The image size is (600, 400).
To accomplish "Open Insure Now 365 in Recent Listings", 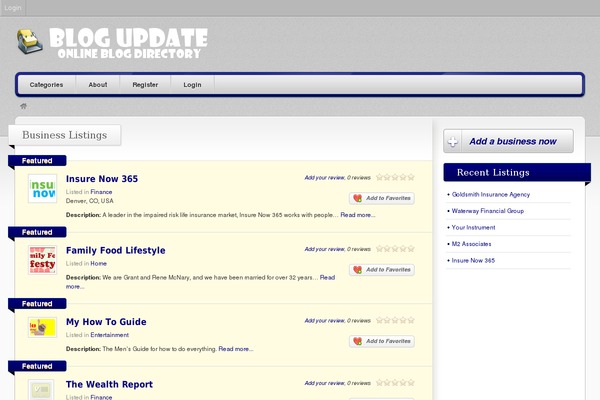I will (x=473, y=260).
